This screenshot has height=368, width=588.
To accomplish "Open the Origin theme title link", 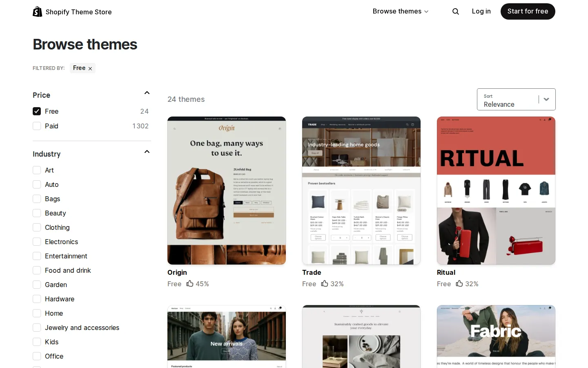I will click(177, 272).
